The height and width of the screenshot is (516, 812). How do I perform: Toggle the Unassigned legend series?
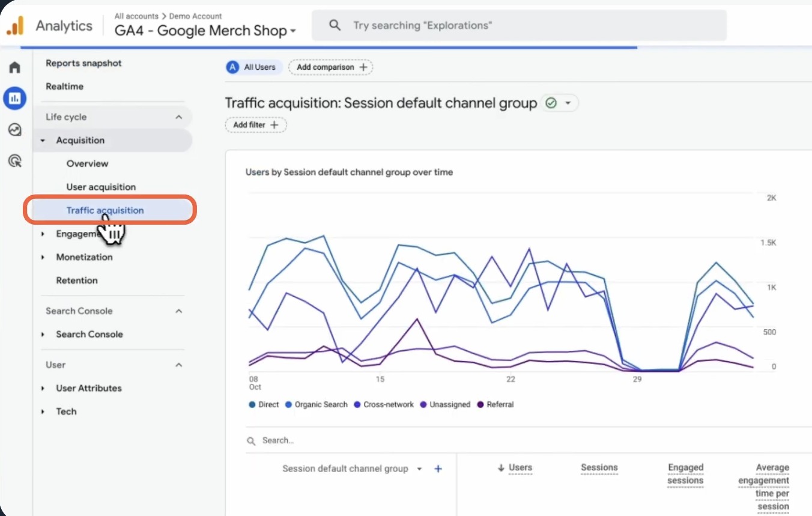tap(445, 405)
